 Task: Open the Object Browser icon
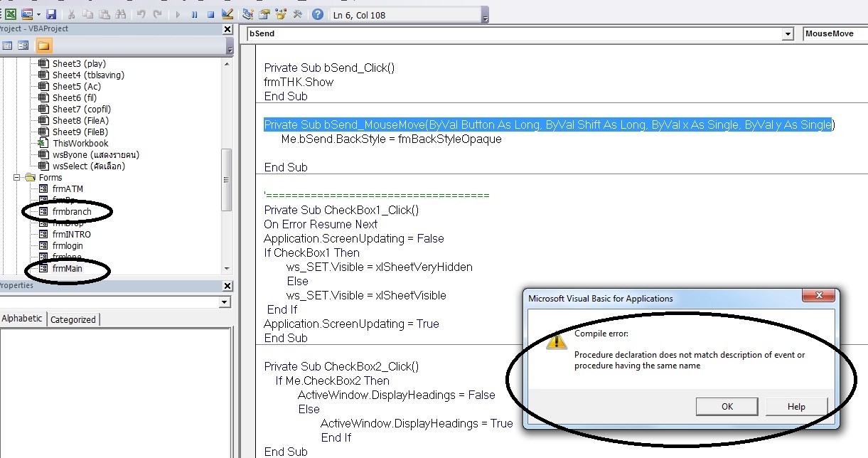point(281,14)
